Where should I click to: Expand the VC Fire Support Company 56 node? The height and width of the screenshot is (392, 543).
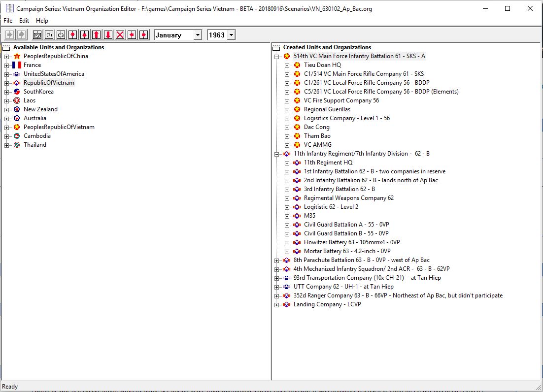tap(287, 100)
